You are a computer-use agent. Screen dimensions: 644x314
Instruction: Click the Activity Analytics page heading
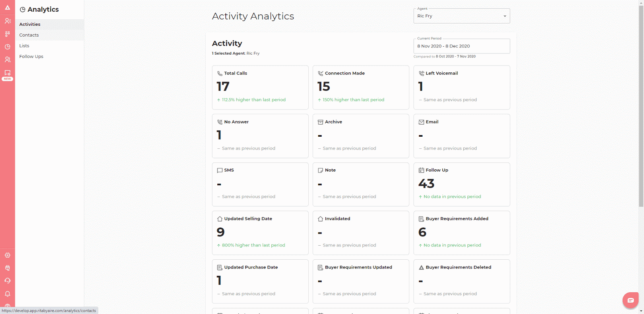point(253,16)
